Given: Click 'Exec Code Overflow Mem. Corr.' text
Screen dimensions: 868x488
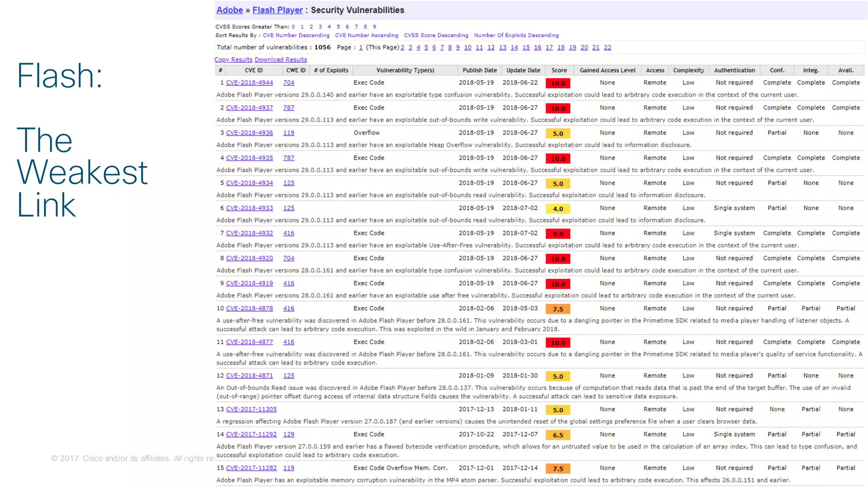Looking at the screenshot, I should (400, 468).
